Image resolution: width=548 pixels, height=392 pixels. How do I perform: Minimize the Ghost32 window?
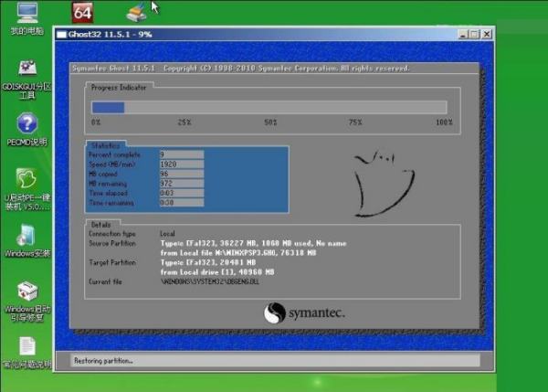463,35
